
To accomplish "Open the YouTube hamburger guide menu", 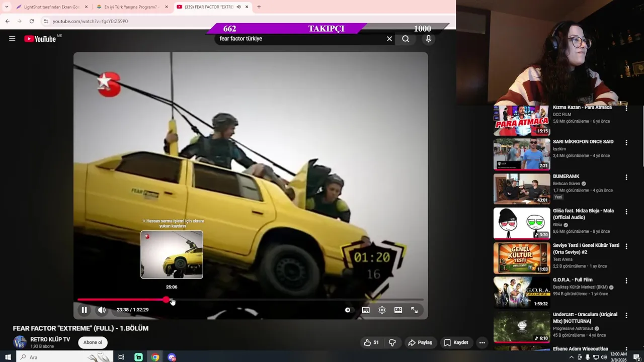I will pos(12,39).
